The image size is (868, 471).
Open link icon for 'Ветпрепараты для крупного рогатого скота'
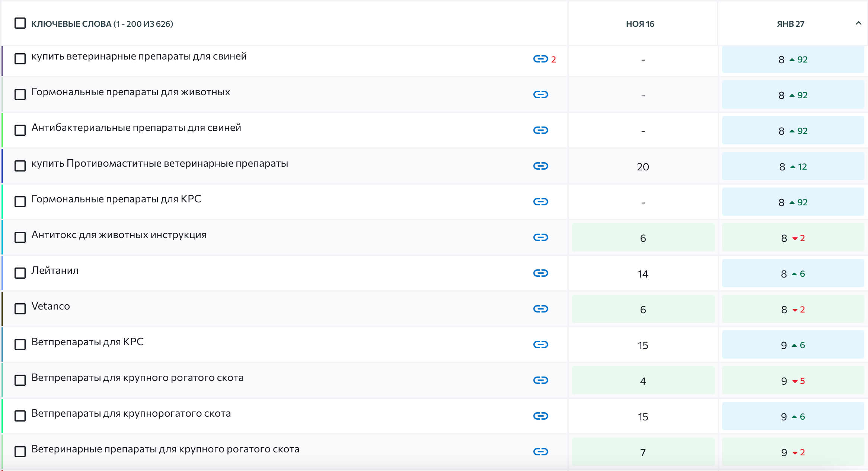coord(540,380)
